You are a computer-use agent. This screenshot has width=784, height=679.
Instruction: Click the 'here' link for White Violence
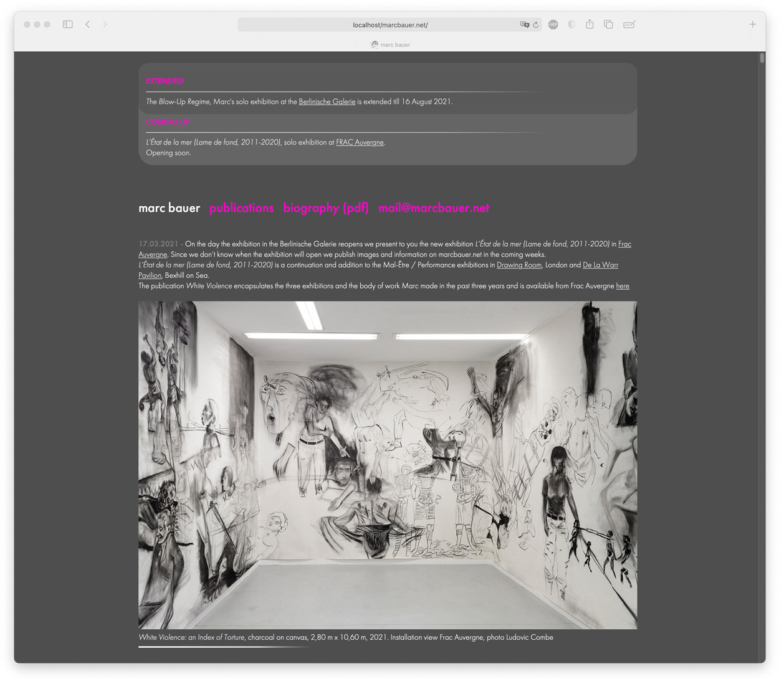623,286
